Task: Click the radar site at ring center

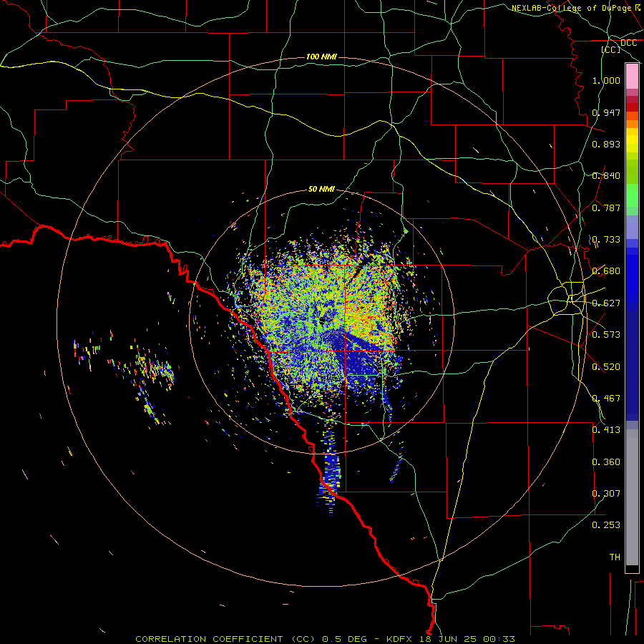Action: 323,321
